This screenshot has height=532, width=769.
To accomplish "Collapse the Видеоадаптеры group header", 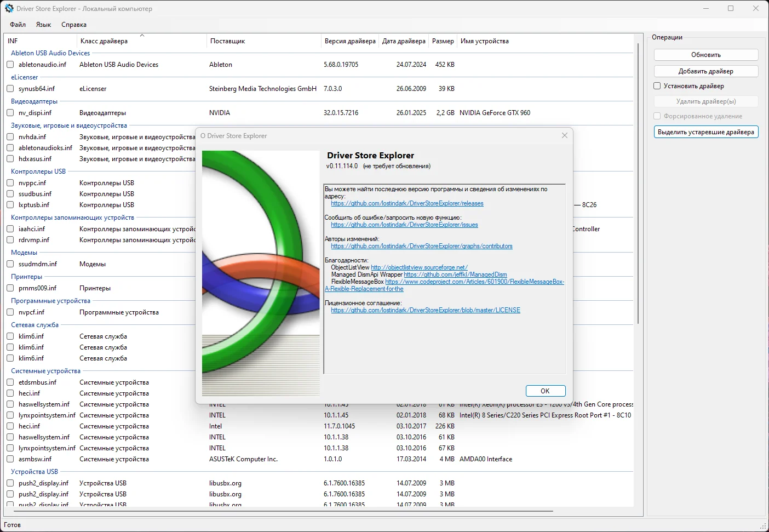I will [x=34, y=101].
